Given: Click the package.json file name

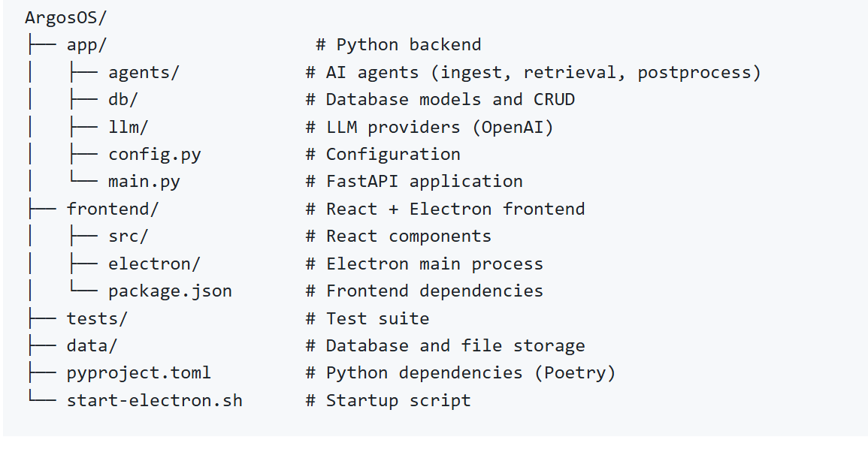Looking at the screenshot, I should tap(170, 291).
